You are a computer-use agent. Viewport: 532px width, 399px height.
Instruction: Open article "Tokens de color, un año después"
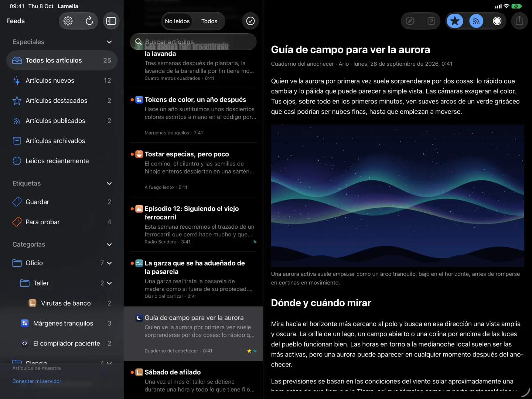(x=193, y=116)
